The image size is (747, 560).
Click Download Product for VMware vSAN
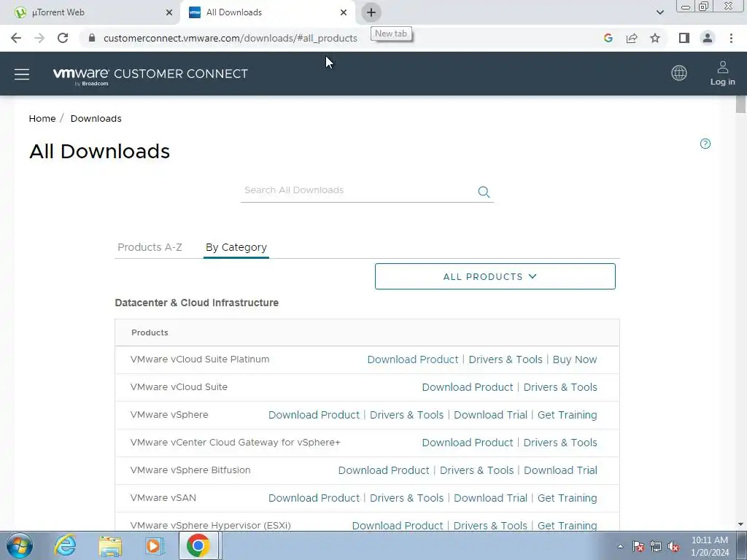314,497
